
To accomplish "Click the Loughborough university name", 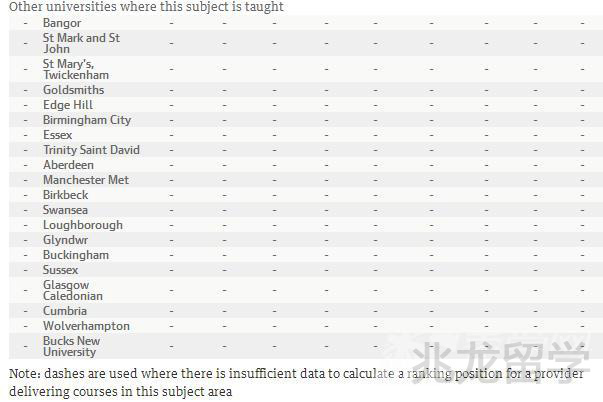I will [83, 225].
